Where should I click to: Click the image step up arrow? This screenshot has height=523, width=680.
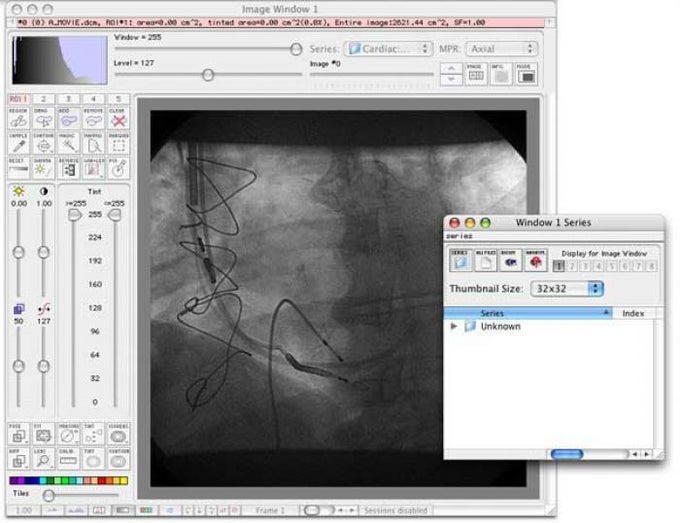point(451,69)
